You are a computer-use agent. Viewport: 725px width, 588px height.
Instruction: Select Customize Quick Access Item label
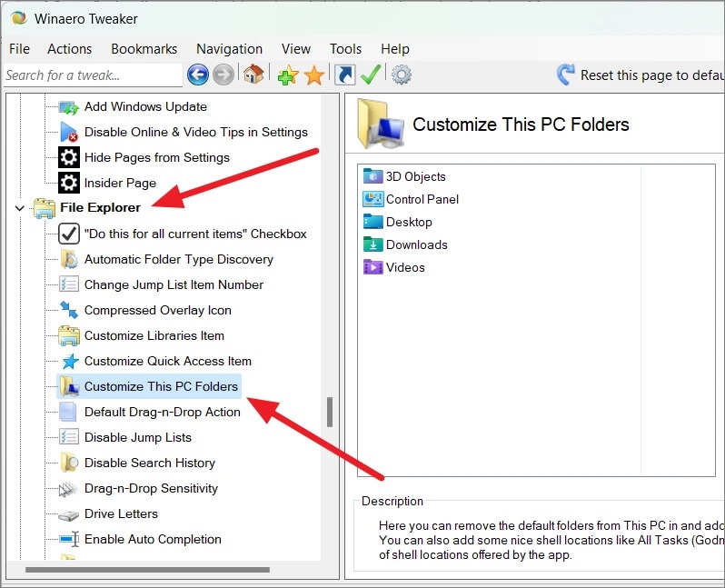168,361
